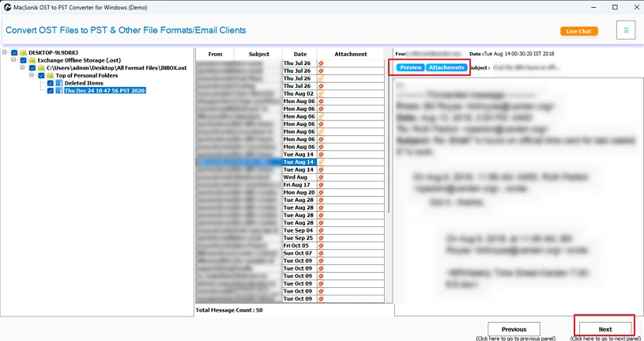Click the attachment clip icon on Fri Aug 17 row
This screenshot has width=644, height=341.
321,184
